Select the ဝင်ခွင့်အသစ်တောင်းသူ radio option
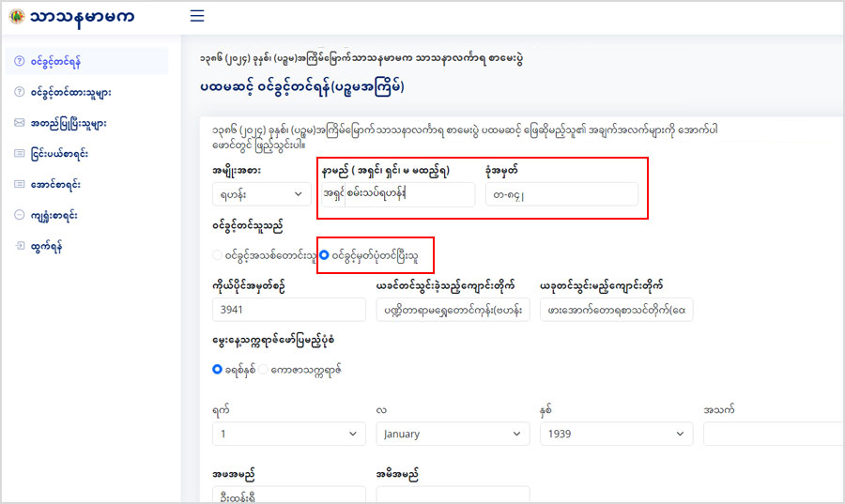Viewport: 845px width, 504px height. point(218,254)
